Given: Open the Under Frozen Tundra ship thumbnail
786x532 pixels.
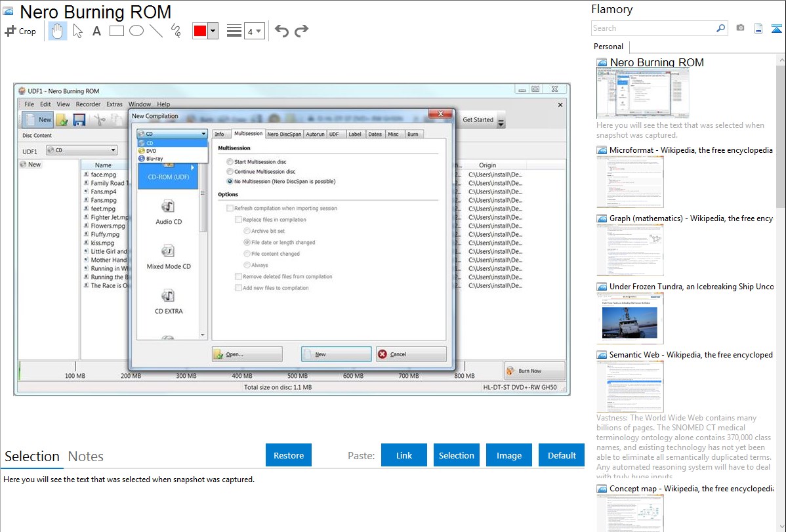Looking at the screenshot, I should pyautogui.click(x=630, y=319).
